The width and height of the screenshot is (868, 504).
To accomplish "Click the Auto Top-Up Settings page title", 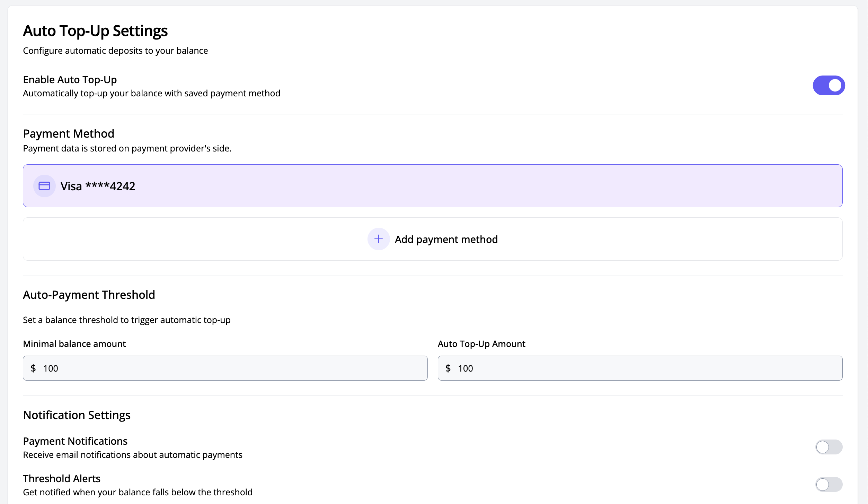I will 95,31.
